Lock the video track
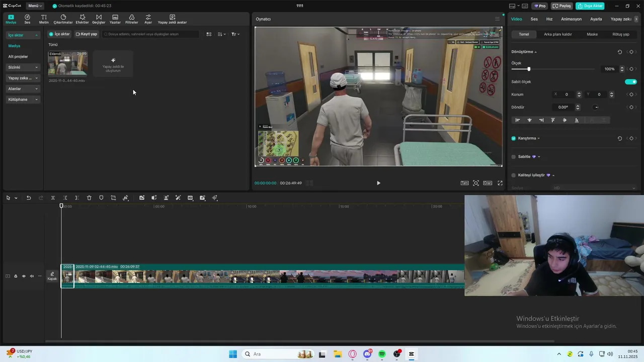Screen dimensions: 644x362 [x=16, y=276]
